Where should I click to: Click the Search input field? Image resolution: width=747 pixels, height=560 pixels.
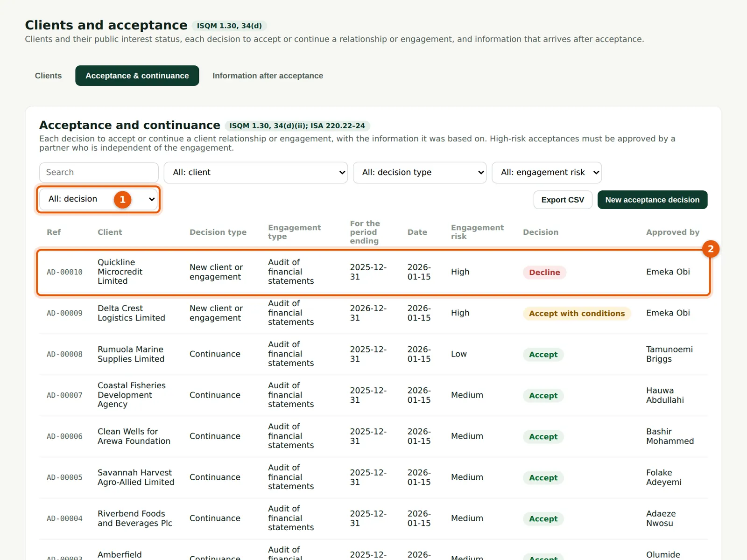[99, 173]
